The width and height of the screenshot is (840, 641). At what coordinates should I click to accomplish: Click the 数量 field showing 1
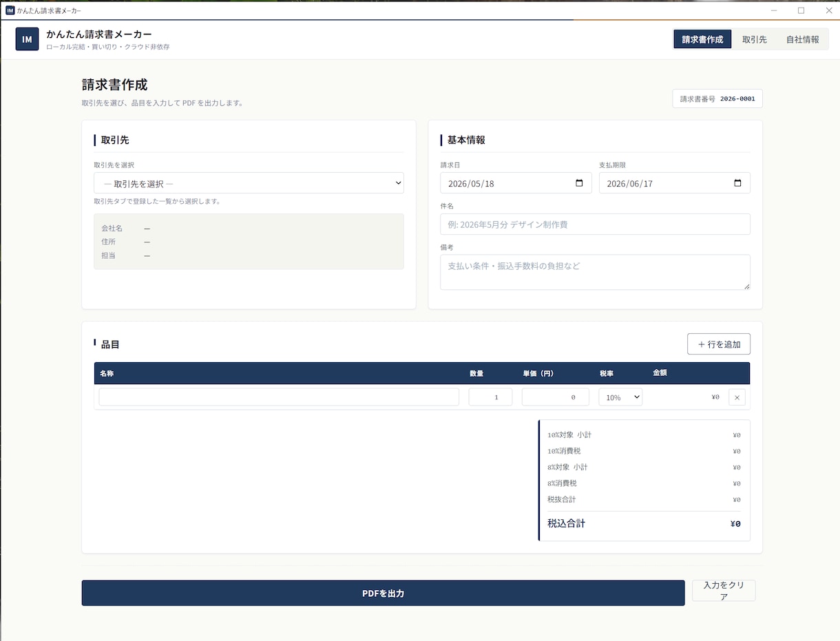(490, 397)
